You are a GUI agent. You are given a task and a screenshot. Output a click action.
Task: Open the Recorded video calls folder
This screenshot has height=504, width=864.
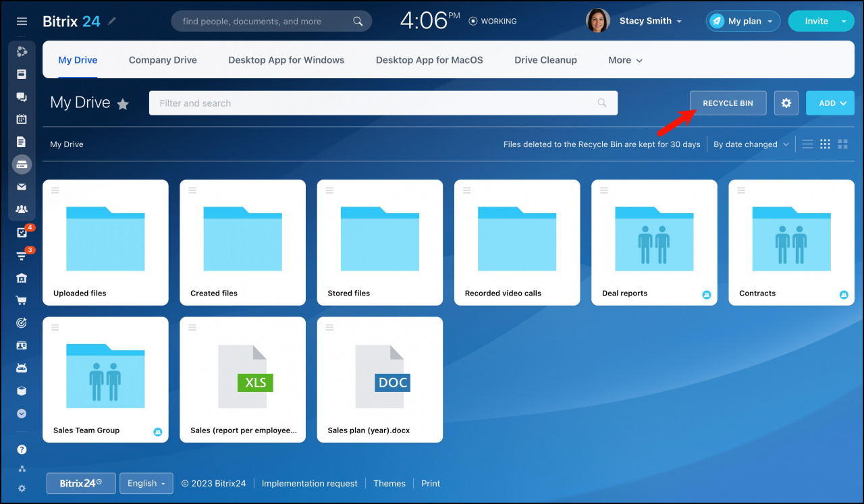coord(517,243)
